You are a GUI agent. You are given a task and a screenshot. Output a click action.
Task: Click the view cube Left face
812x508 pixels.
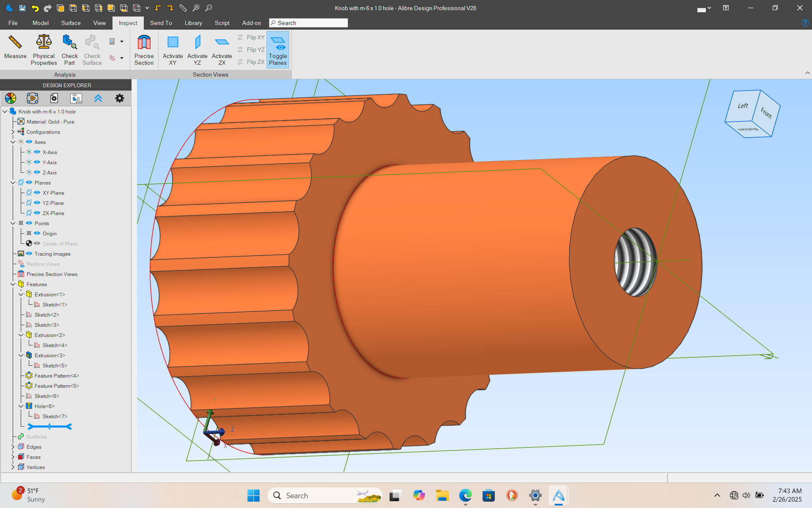point(743,106)
